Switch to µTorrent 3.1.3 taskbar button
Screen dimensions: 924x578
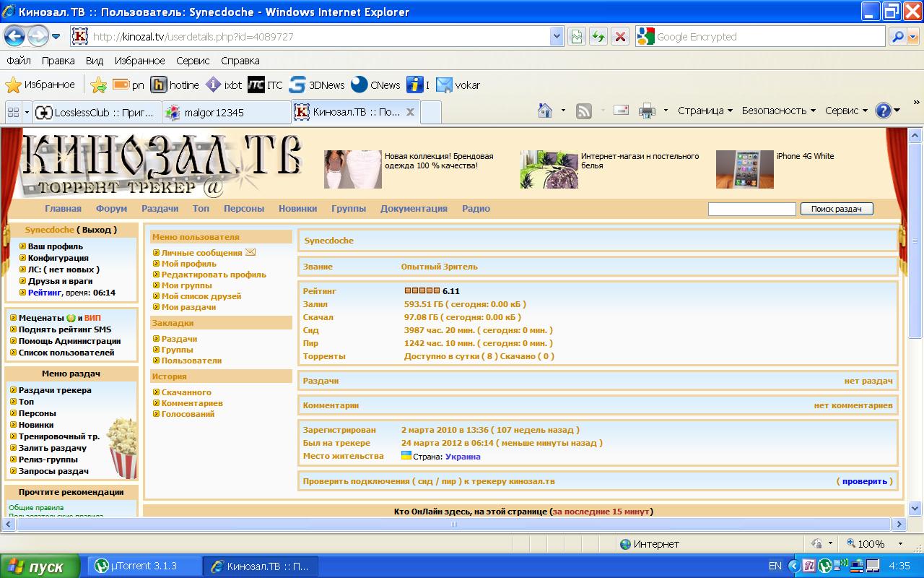pyautogui.click(x=144, y=566)
